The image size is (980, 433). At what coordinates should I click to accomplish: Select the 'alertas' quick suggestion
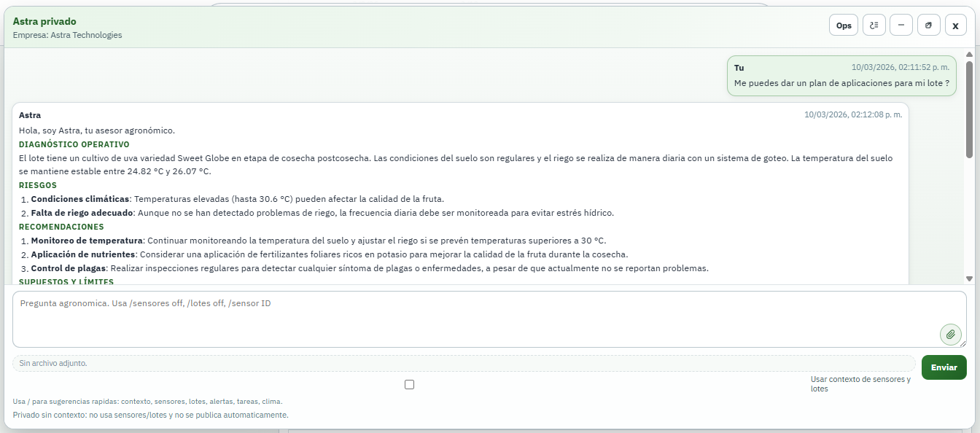[221, 401]
